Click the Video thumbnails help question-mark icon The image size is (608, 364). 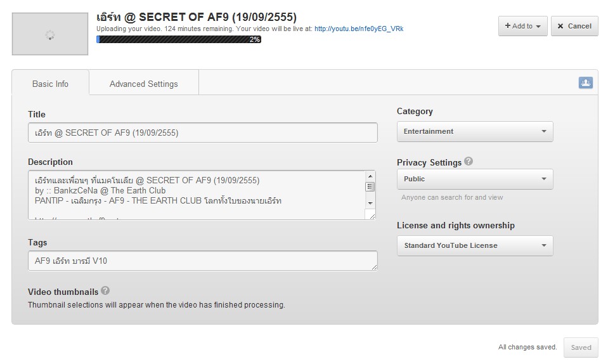point(105,290)
